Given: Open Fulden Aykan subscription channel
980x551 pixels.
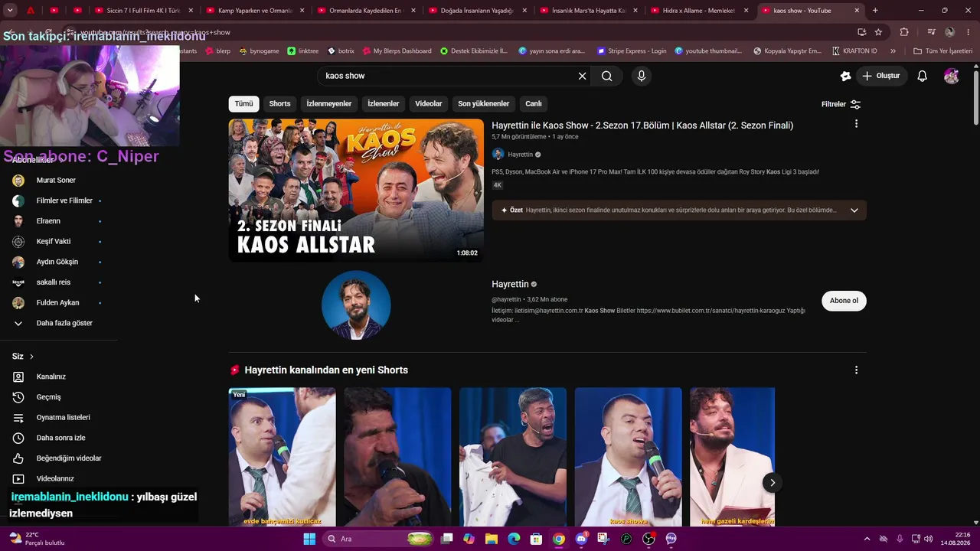Looking at the screenshot, I should [x=57, y=303].
